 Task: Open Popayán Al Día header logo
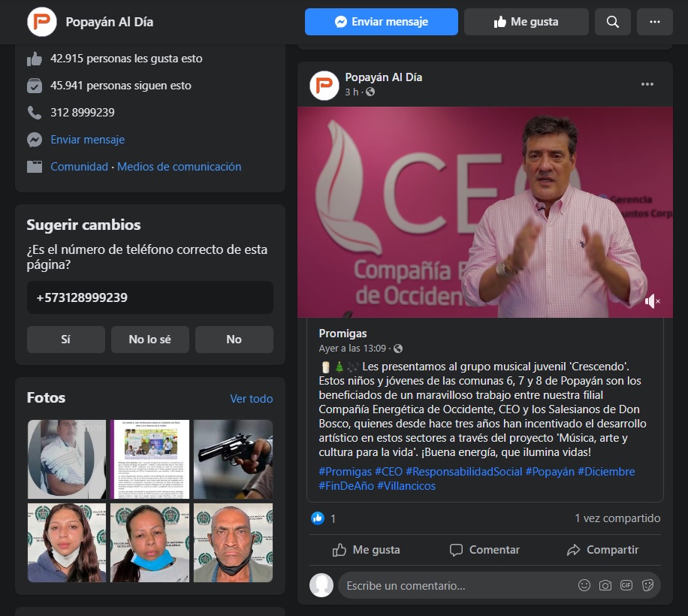[41, 22]
